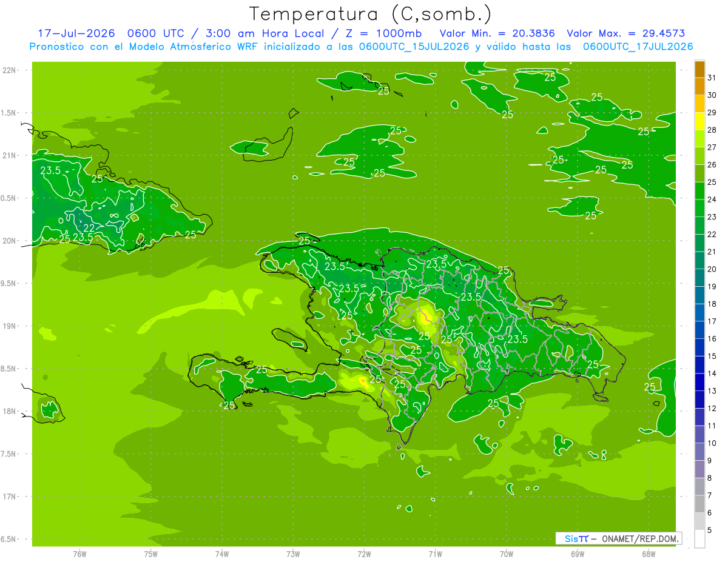Click the "19N" latitude axis label
Viewport: 728px width, 562px height.
pos(9,326)
